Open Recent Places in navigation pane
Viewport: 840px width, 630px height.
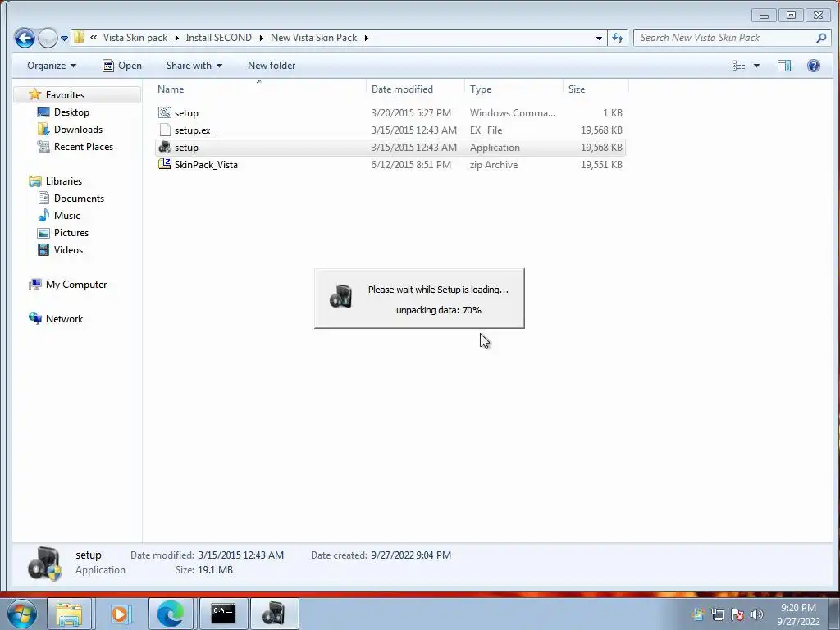click(83, 146)
